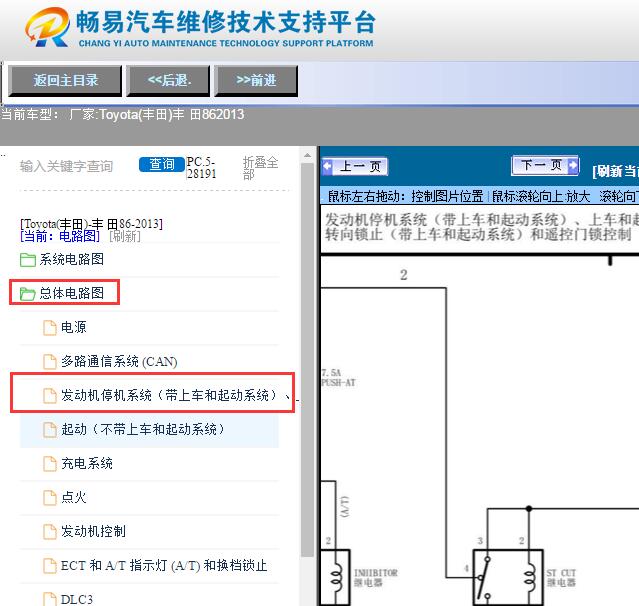Click the document icon beside 多路通信系统 (CAN)

(x=50, y=362)
